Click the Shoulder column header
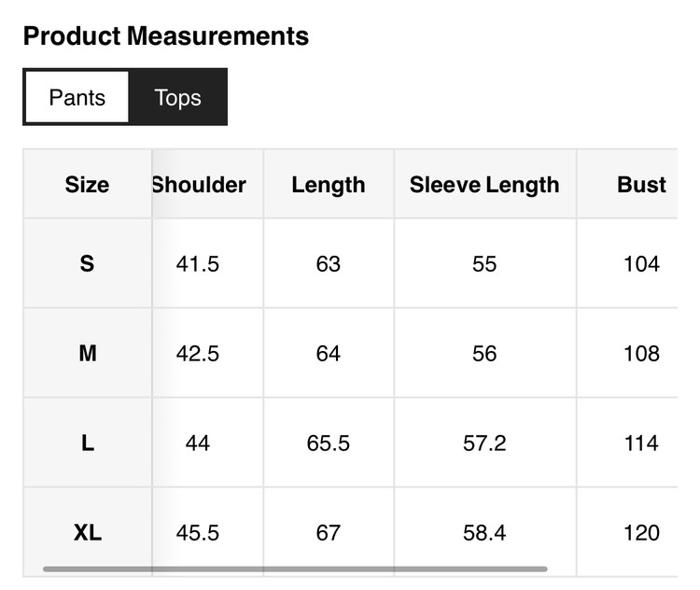700x590 pixels. click(199, 185)
